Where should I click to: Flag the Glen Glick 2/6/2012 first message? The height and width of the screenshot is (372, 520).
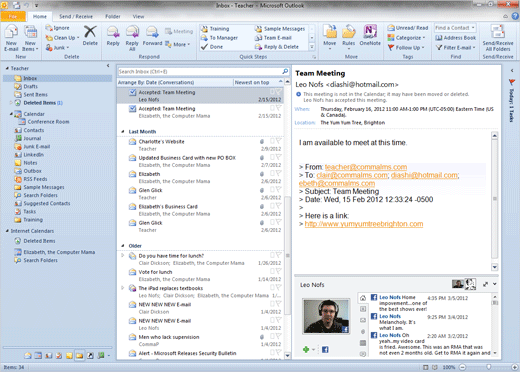(x=279, y=190)
